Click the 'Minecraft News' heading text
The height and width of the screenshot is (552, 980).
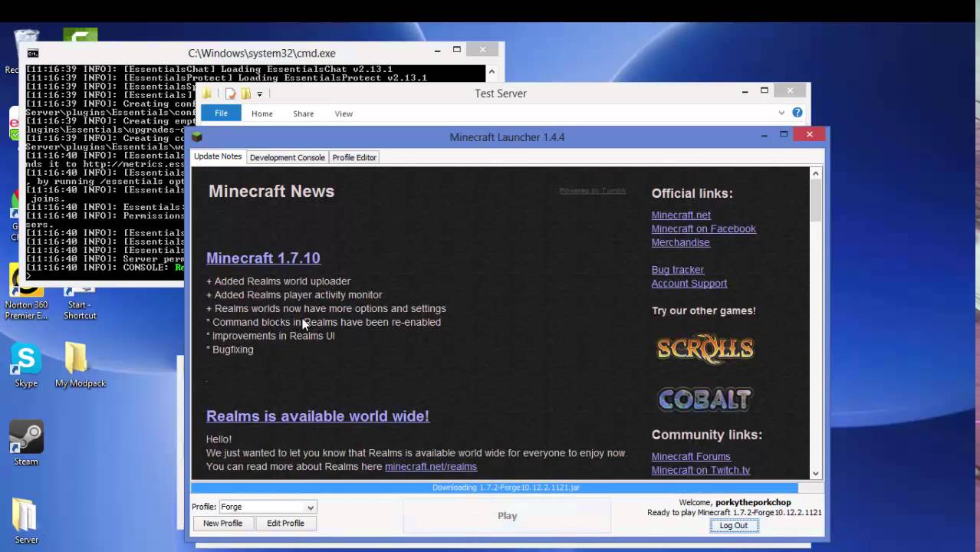[x=271, y=191]
